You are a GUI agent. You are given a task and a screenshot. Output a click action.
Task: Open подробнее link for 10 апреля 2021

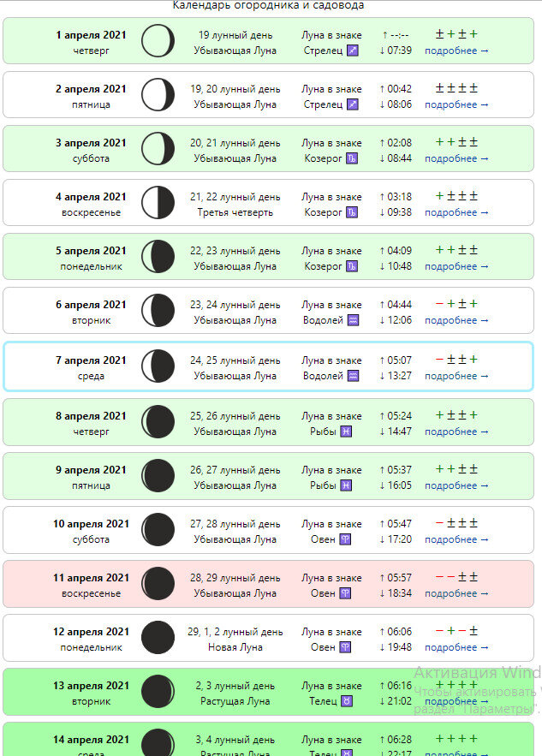(456, 539)
